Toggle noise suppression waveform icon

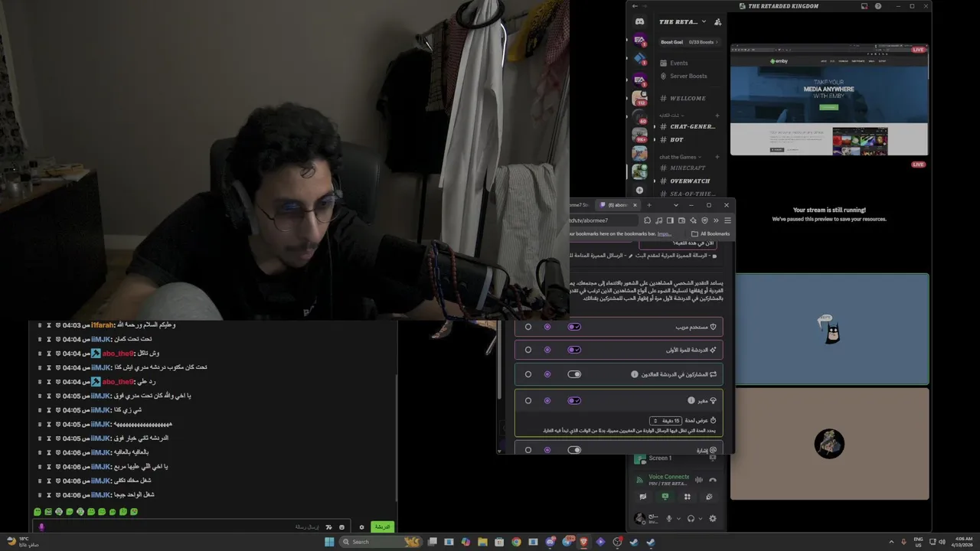[x=698, y=480]
